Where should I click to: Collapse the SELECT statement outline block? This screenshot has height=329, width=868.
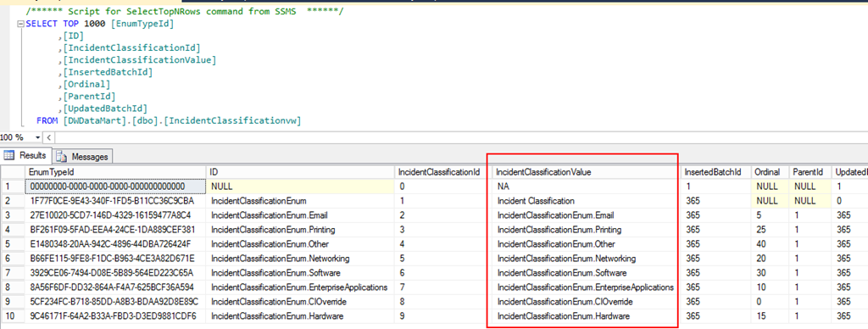21,25
